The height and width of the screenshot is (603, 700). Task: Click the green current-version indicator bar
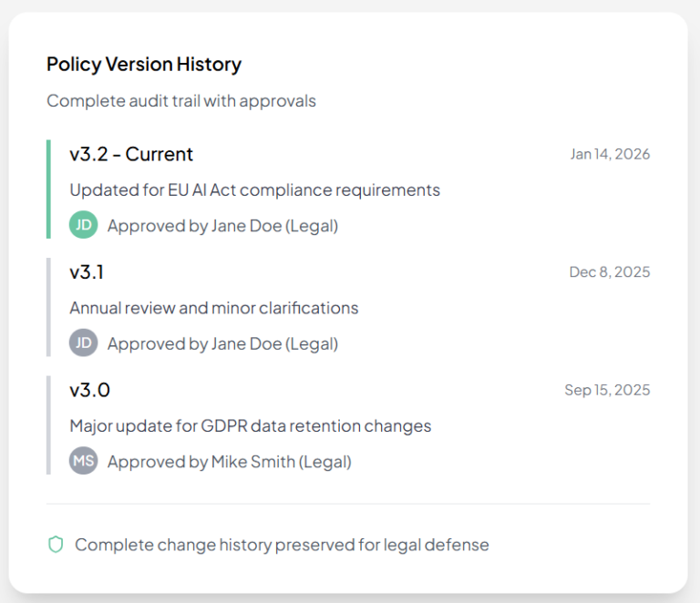tap(48, 189)
